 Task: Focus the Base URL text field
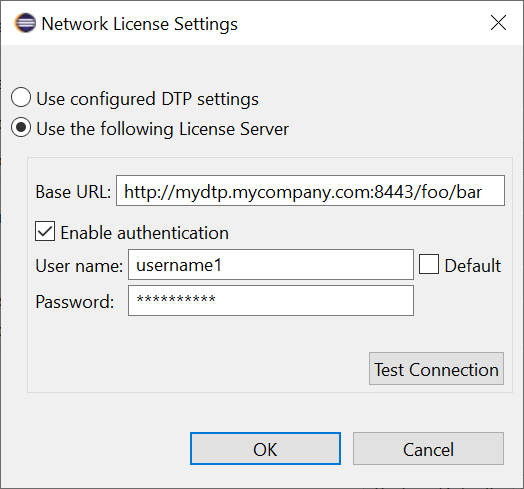pyautogui.click(x=310, y=191)
